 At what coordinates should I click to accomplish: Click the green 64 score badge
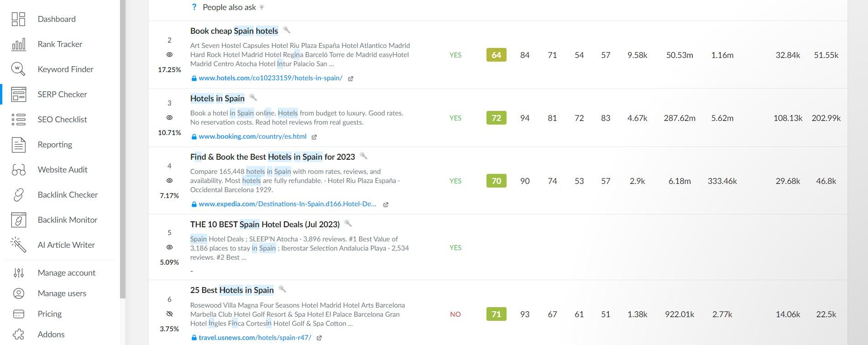[497, 55]
